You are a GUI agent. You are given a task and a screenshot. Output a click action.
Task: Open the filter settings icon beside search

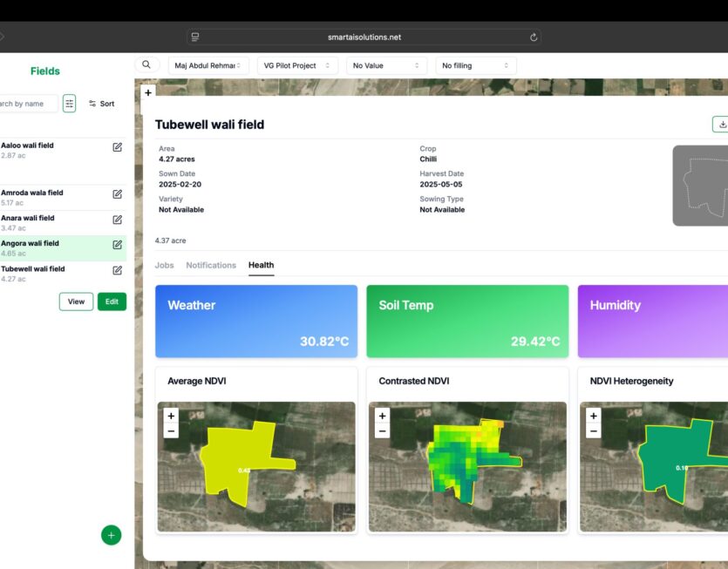click(x=70, y=104)
